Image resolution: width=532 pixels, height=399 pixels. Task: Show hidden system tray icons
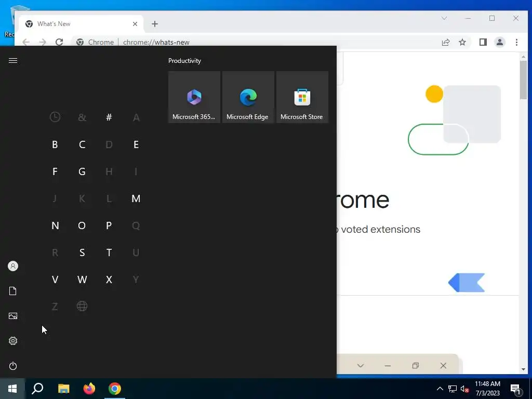click(440, 389)
